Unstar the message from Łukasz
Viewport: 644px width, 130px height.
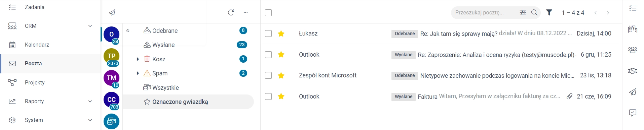[281, 34]
